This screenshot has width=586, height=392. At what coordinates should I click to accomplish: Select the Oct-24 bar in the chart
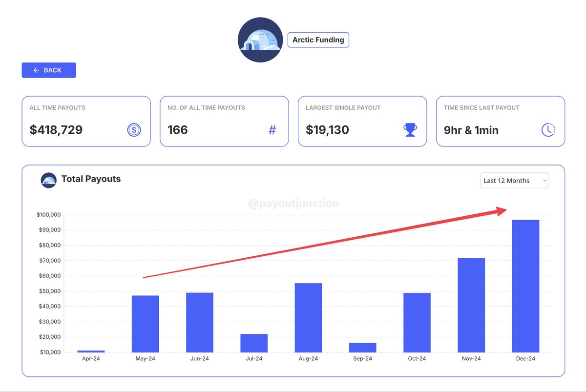point(417,323)
